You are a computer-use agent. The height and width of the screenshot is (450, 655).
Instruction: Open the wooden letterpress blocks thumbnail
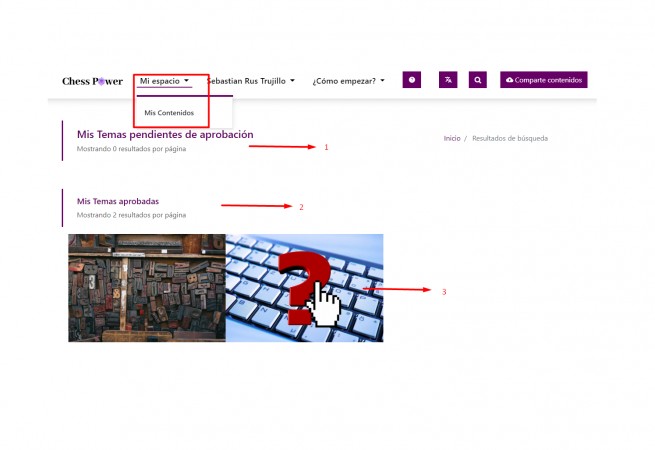click(x=146, y=288)
